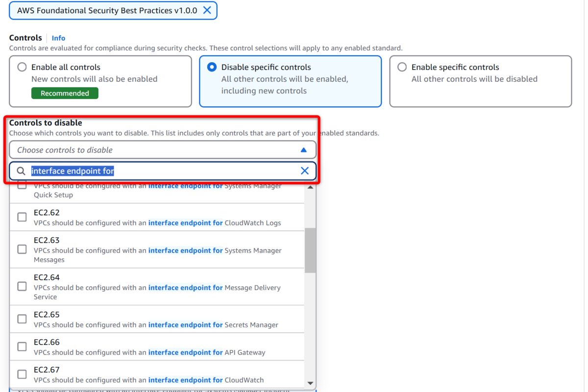Click the EC2.65 label text
This screenshot has height=392, width=588.
coord(47,314)
